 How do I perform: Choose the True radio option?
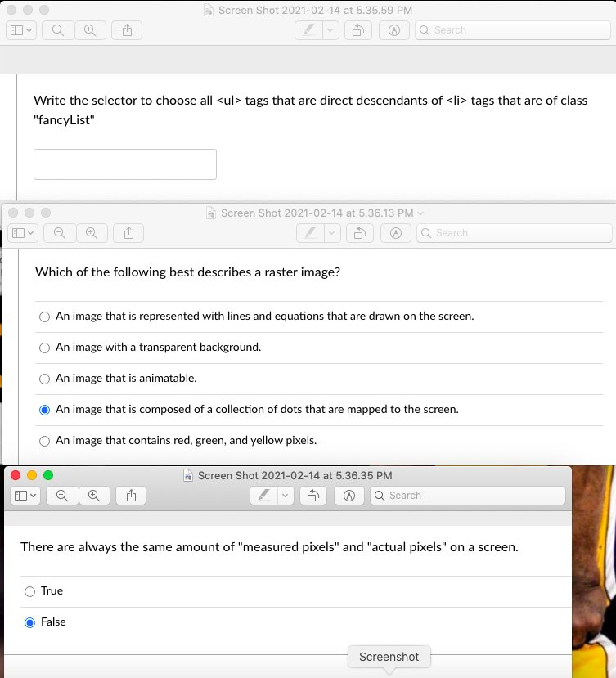click(29, 591)
